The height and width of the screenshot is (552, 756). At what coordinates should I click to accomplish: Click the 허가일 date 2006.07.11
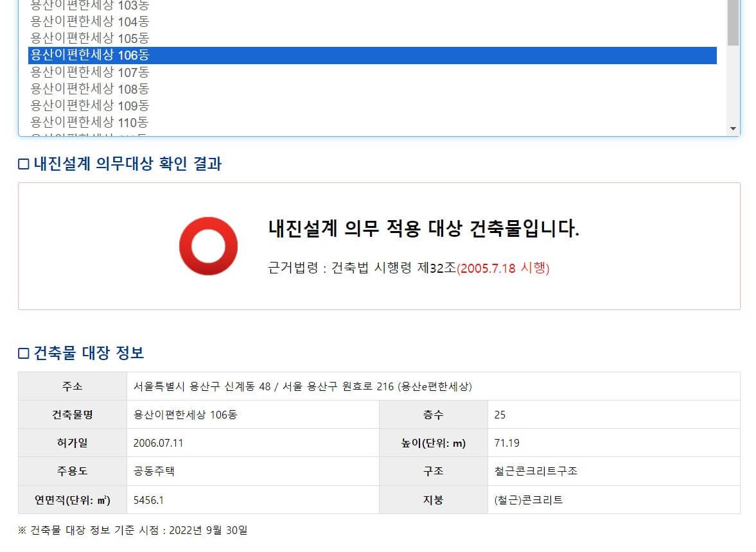point(159,443)
